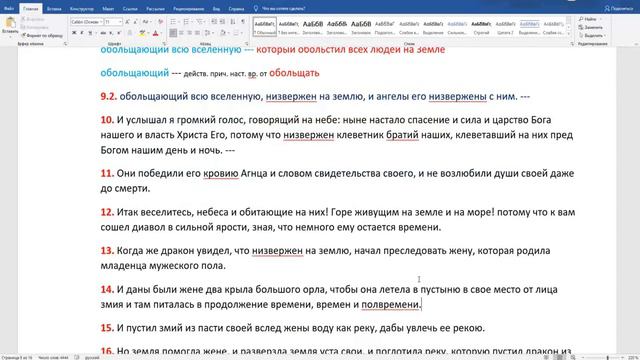Viewport: 640px width, 360px height.
Task: Apply the Обычный style
Action: [264, 27]
